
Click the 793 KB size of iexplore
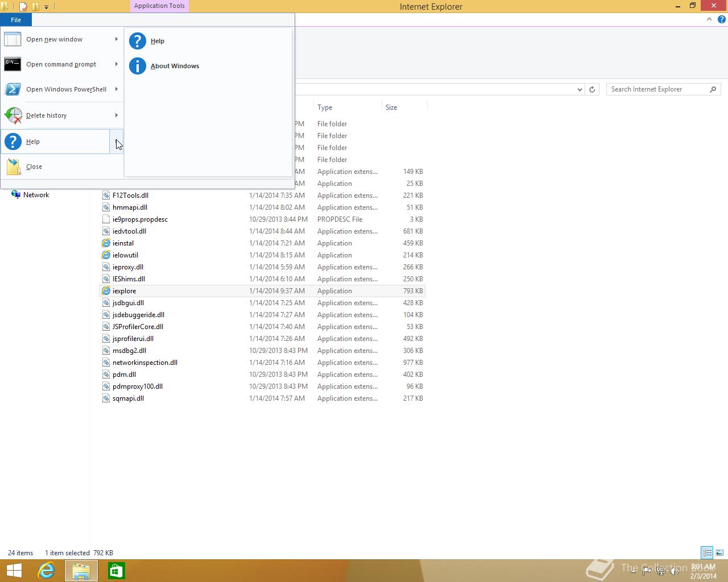[x=413, y=291]
